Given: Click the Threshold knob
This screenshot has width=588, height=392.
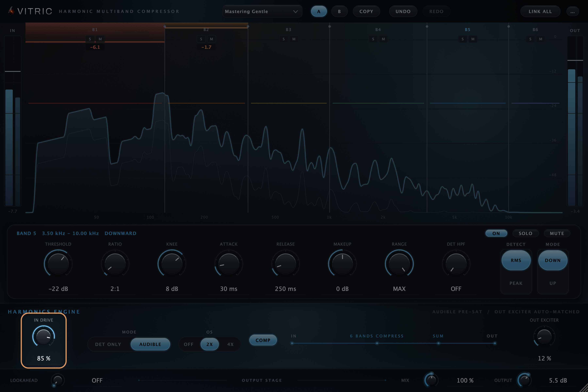Looking at the screenshot, I should pyautogui.click(x=58, y=263).
